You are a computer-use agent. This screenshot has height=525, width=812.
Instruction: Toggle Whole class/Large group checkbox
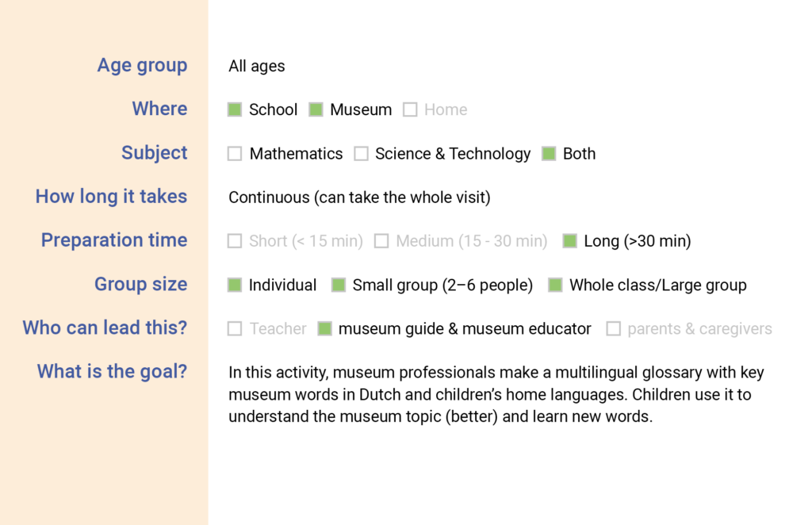tap(555, 285)
